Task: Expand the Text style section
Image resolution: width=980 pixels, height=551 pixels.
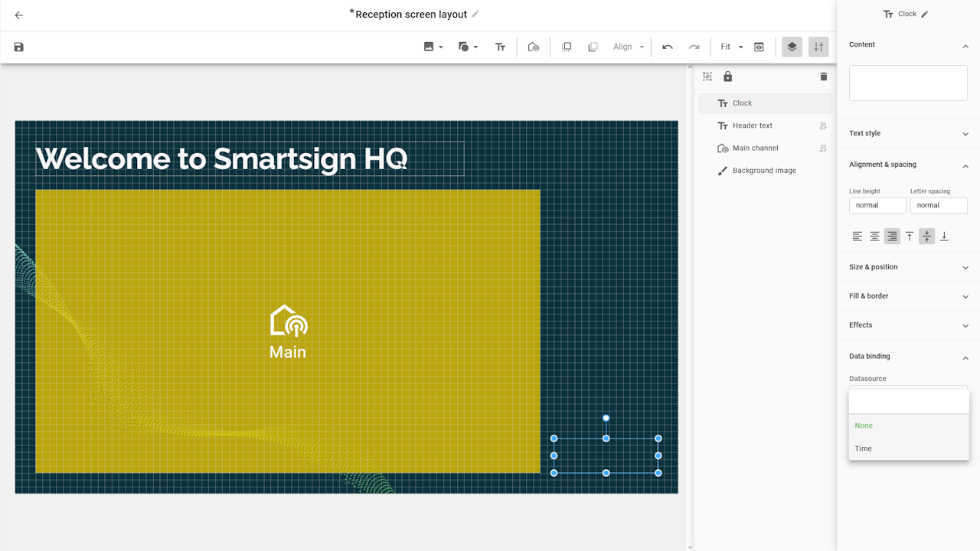Action: (x=907, y=134)
